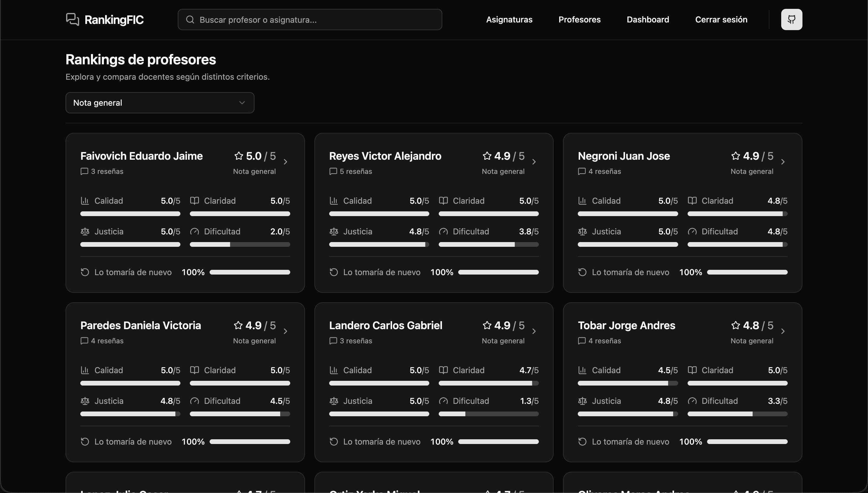The height and width of the screenshot is (493, 868).
Task: Click Negroni's Lo tomaría de nuevo 100% bar
Action: (x=747, y=272)
